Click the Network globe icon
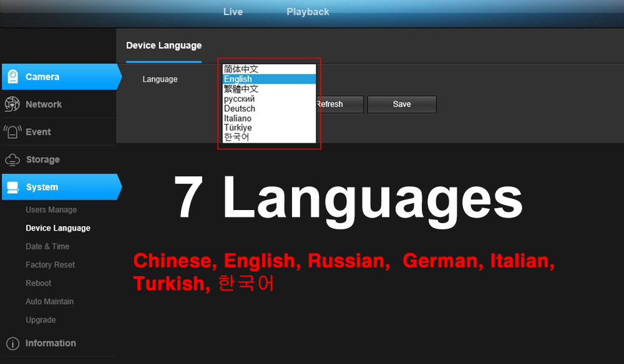The width and height of the screenshot is (624, 364). coord(12,104)
